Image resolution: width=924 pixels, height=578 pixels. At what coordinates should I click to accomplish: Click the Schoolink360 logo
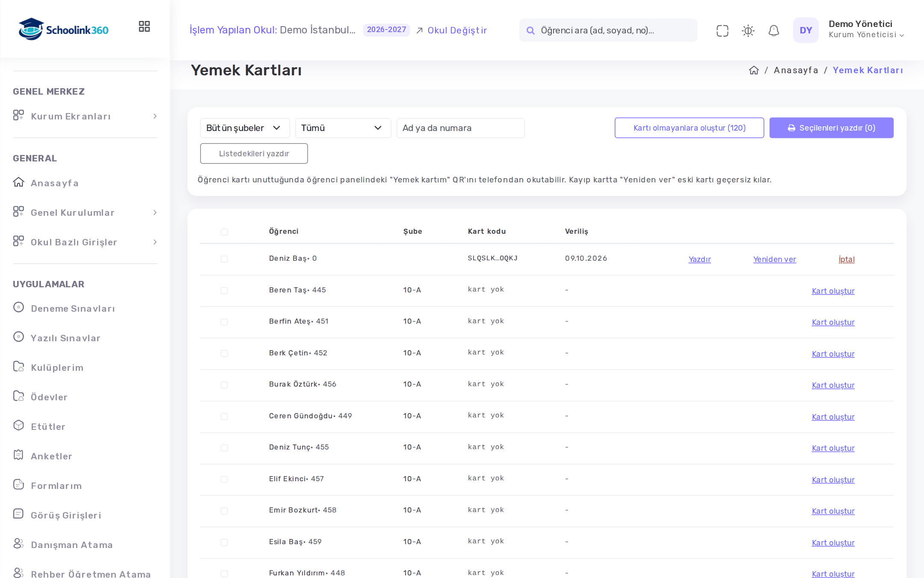(x=63, y=30)
